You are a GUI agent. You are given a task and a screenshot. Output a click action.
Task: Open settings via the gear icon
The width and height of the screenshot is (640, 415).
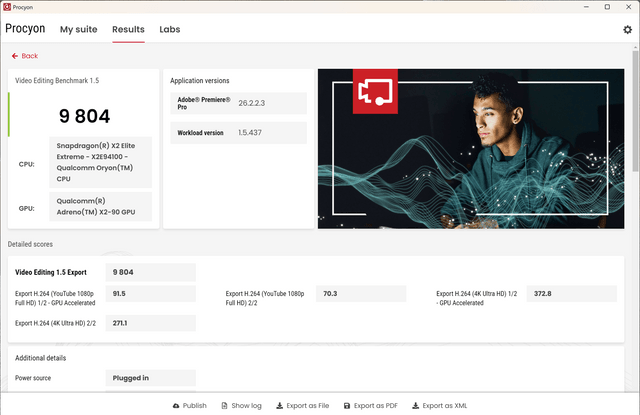tap(627, 29)
